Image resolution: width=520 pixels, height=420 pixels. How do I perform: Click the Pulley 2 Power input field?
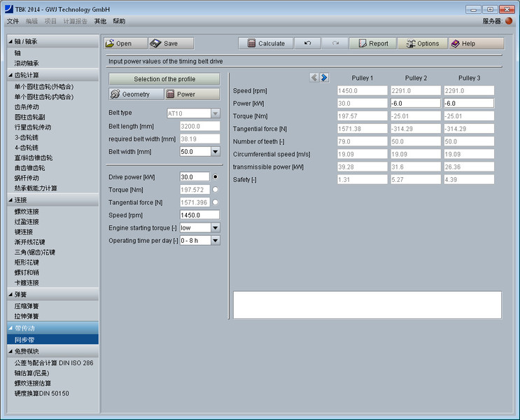(x=415, y=103)
